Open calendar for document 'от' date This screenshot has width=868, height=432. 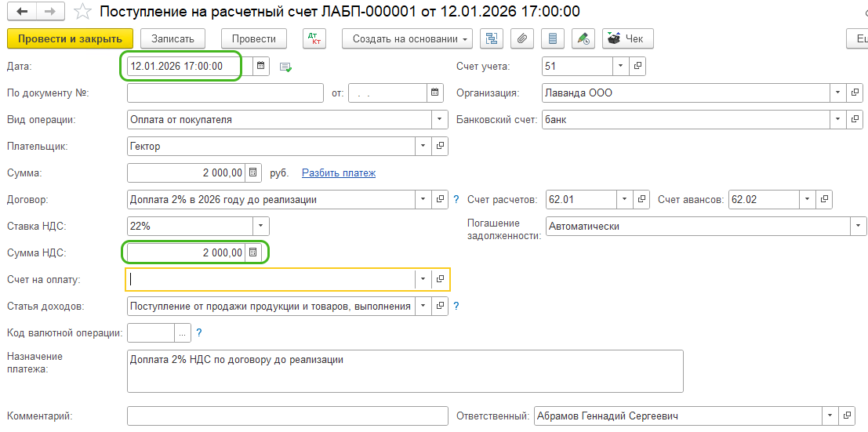pos(435,93)
